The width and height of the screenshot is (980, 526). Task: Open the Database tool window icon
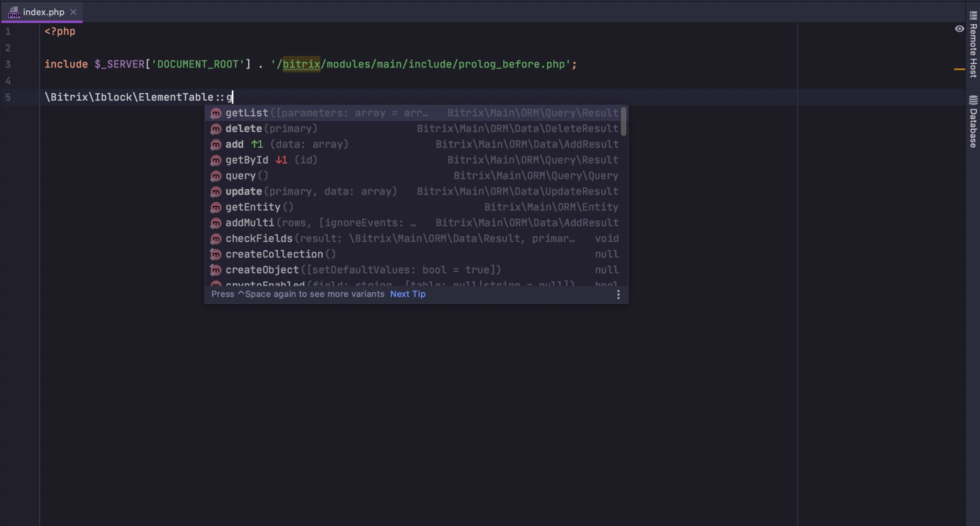[x=973, y=100]
